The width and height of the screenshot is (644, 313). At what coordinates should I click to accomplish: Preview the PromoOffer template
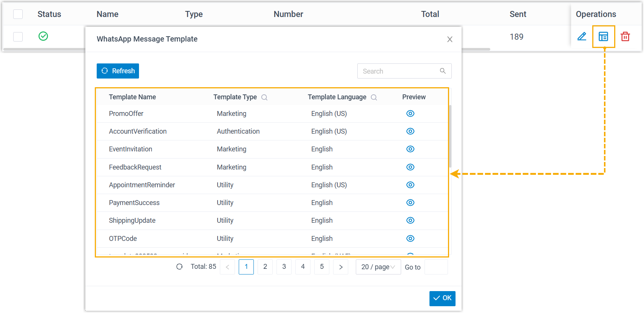point(410,114)
